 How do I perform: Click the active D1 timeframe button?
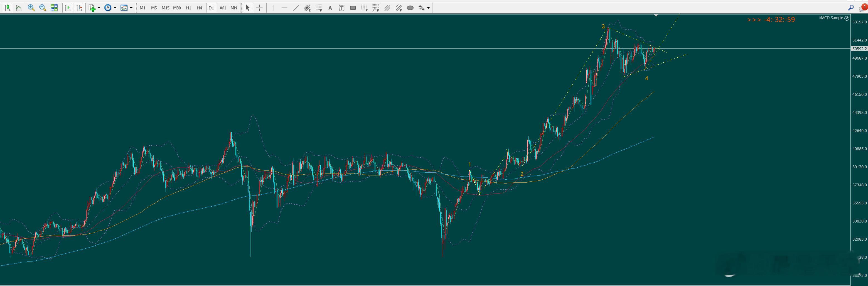coord(211,8)
